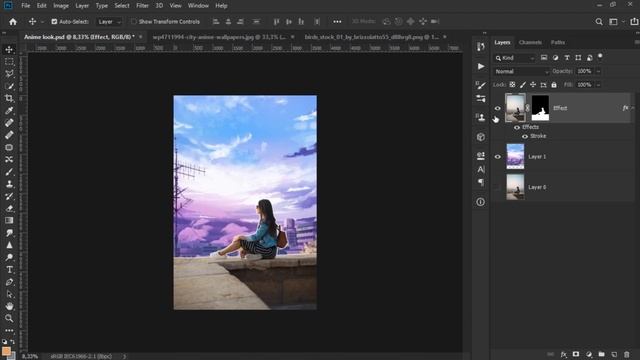
Task: Toggle Effects visibility eye
Action: click(x=517, y=127)
